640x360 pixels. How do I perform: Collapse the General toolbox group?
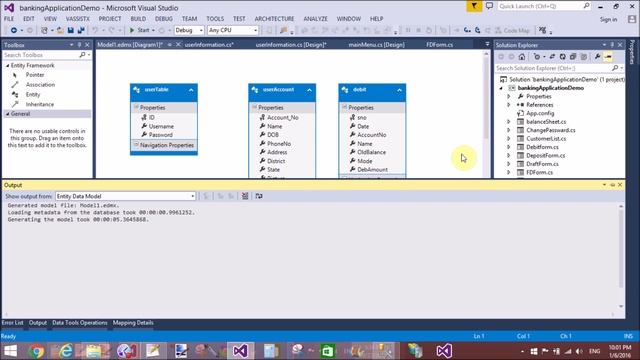tap(8, 114)
